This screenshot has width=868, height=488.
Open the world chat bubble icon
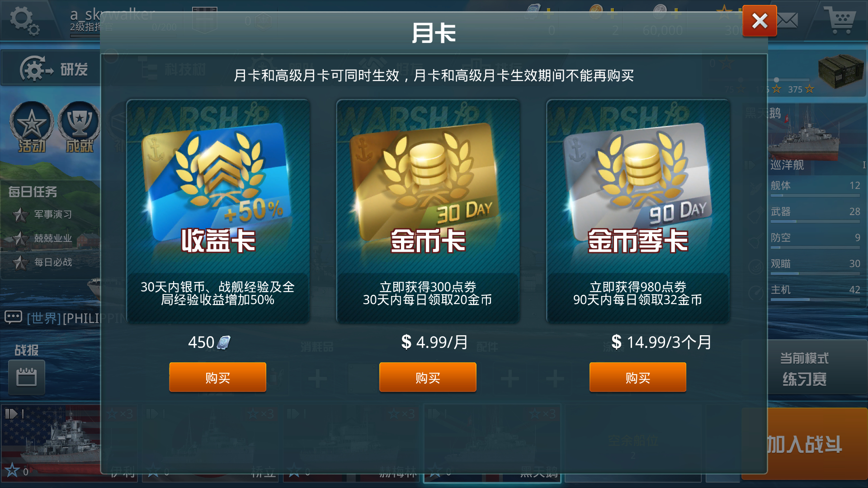click(x=13, y=317)
